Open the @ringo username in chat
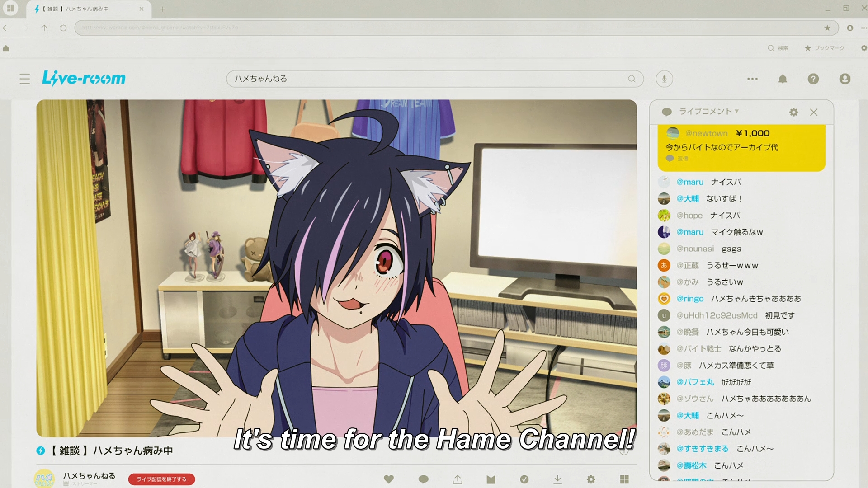868x488 pixels. click(690, 299)
